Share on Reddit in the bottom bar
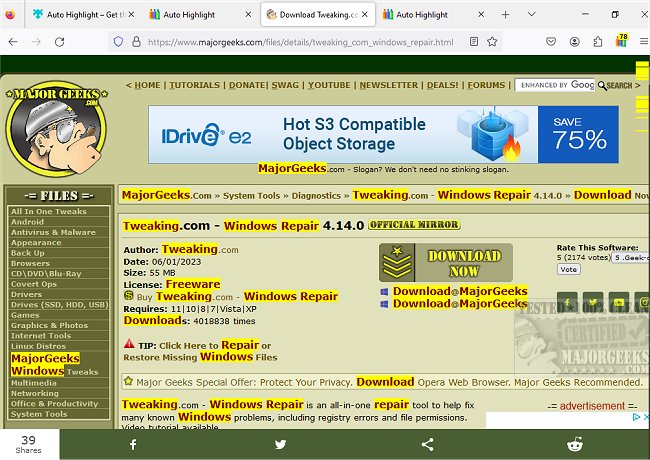Image resolution: width=650 pixels, height=460 pixels. [575, 444]
